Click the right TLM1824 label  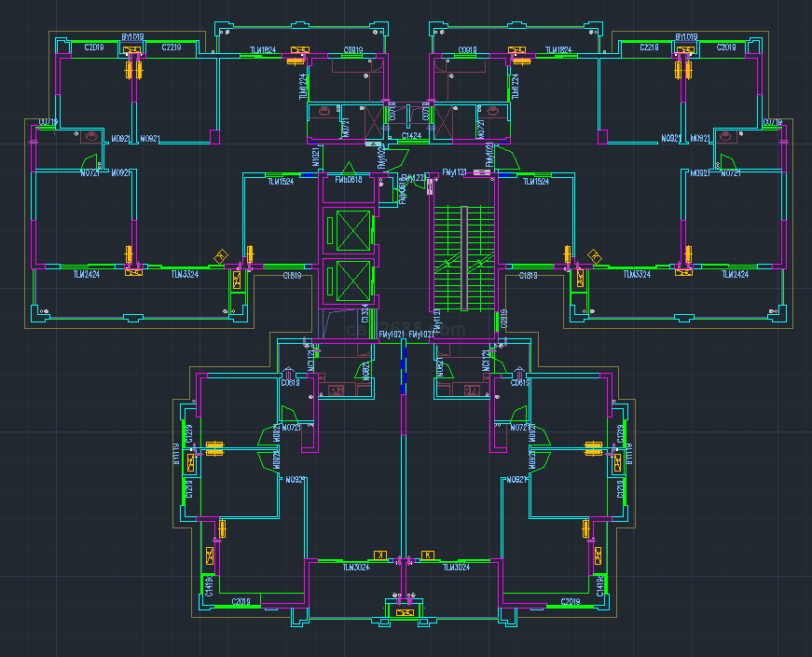point(557,49)
